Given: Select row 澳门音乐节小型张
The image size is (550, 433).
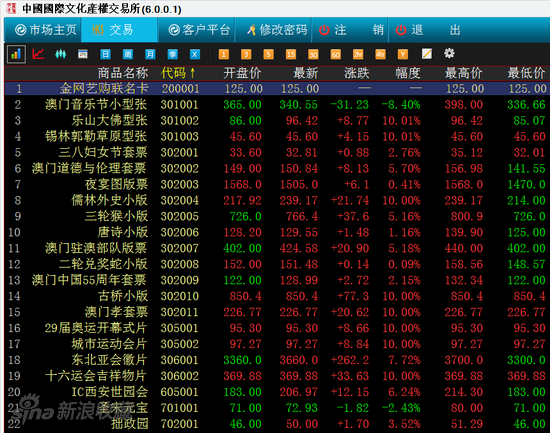Looking at the screenshot, I should [x=277, y=105].
